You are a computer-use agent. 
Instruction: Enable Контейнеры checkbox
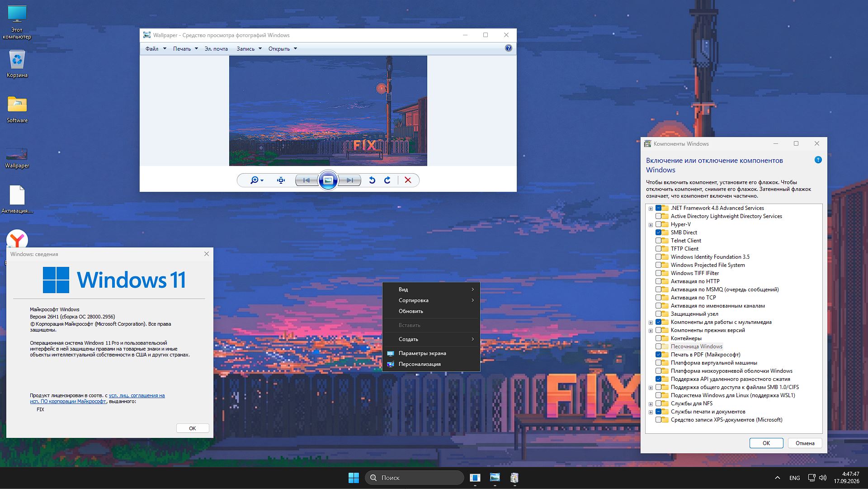tap(658, 338)
